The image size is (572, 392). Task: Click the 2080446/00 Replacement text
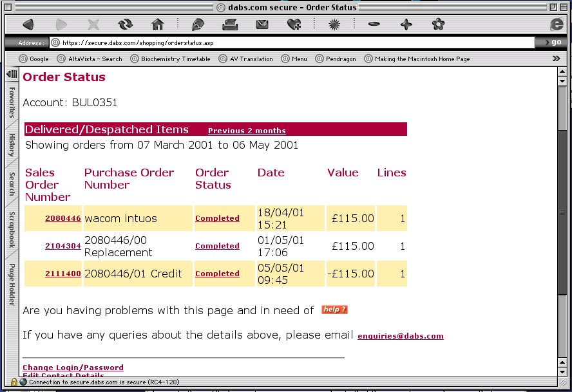[x=118, y=246]
